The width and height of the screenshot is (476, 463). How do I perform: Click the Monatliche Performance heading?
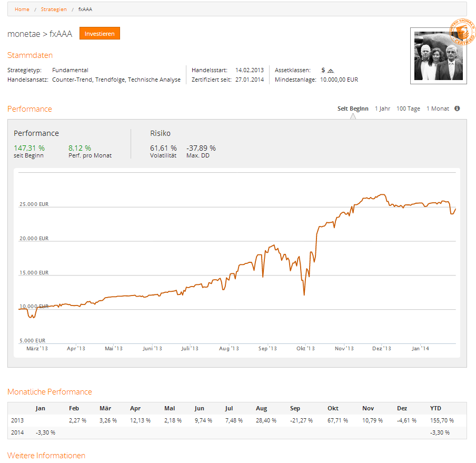coord(49,392)
